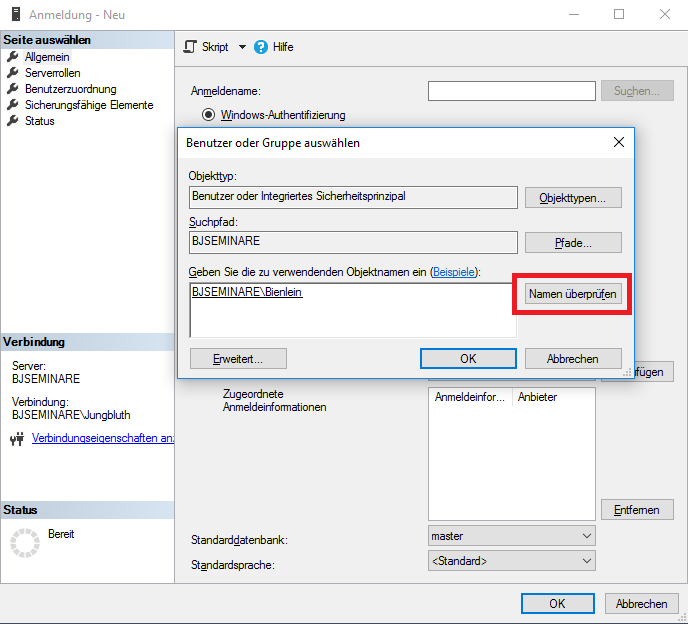688x624 pixels.
Task: Open the Standardsprache dropdown
Action: [x=512, y=561]
